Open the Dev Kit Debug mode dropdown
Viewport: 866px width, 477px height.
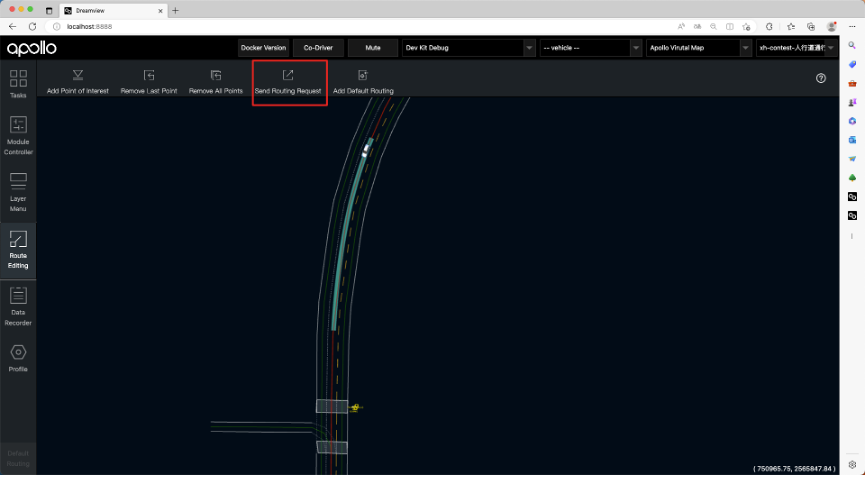(x=468, y=48)
